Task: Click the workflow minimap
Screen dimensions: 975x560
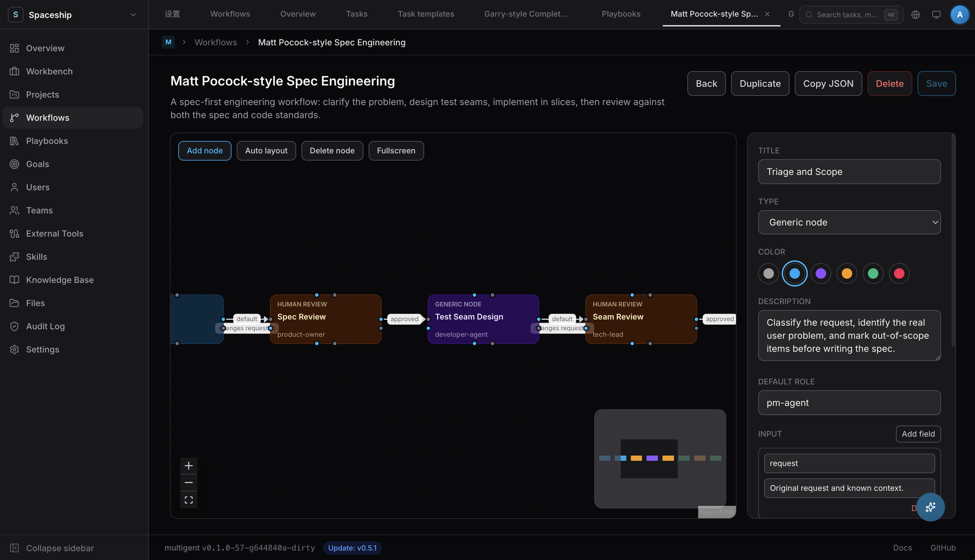Action: pos(660,459)
